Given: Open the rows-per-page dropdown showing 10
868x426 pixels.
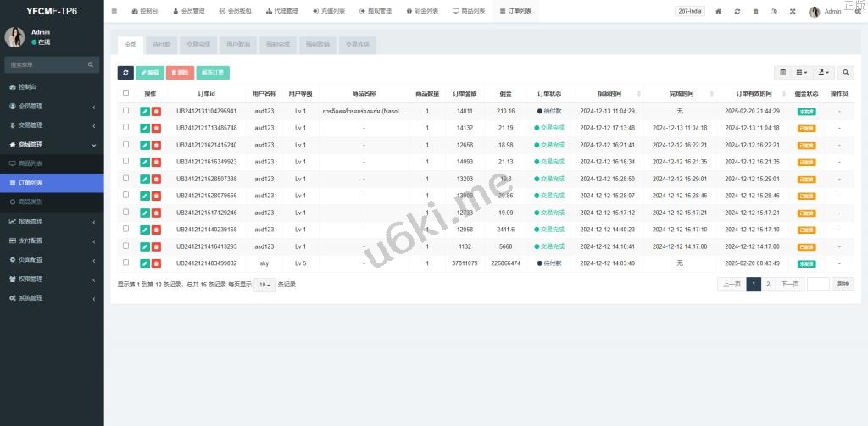Looking at the screenshot, I should [265, 285].
